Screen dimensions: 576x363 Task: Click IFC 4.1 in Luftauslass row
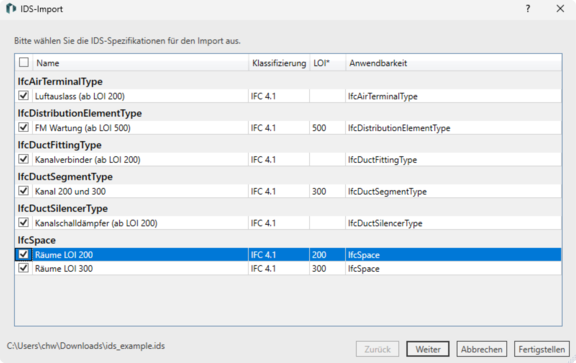pyautogui.click(x=263, y=96)
